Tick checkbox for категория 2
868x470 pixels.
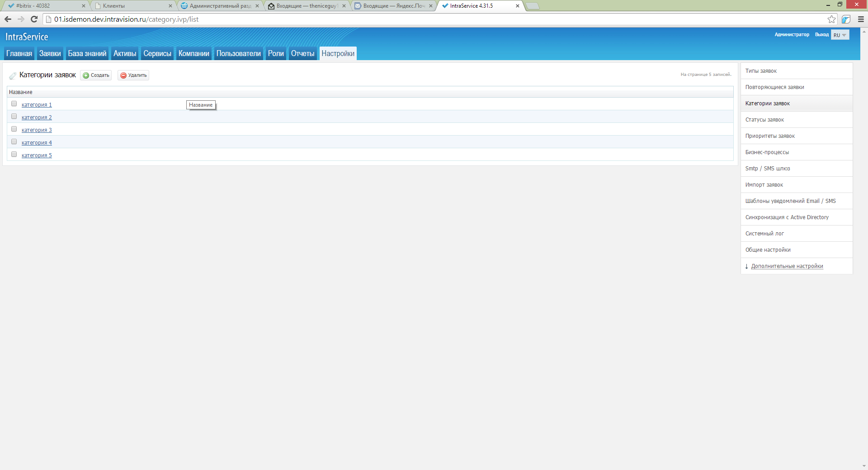[14, 116]
